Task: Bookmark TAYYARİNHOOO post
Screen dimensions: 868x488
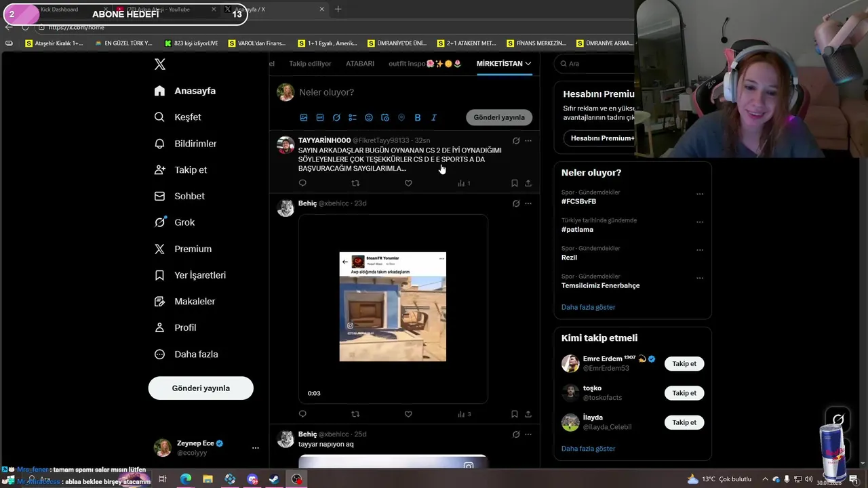Action: [x=515, y=183]
